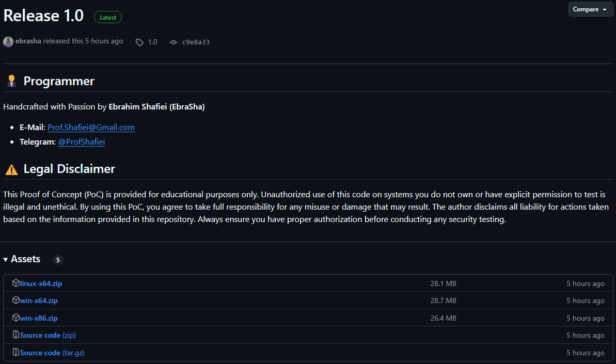The height and width of the screenshot is (364, 616).
Task: Open the Prof.Shafiei@Gmail.com email link
Action: tap(91, 128)
